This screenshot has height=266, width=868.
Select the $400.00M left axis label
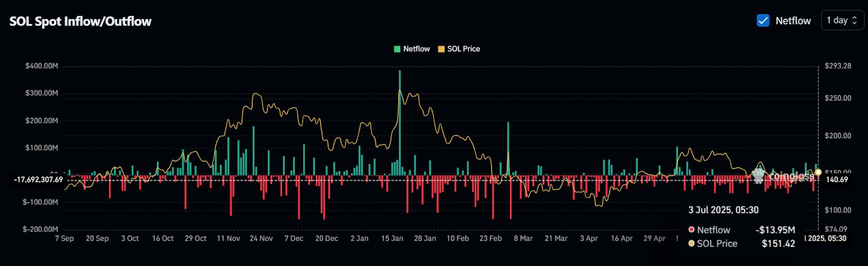coord(42,66)
